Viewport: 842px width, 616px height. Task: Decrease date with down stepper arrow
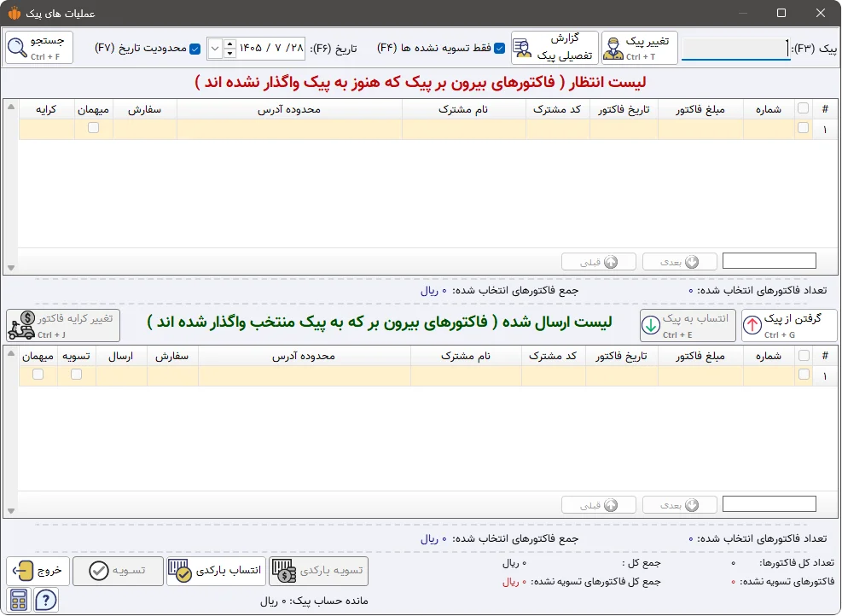[229, 53]
